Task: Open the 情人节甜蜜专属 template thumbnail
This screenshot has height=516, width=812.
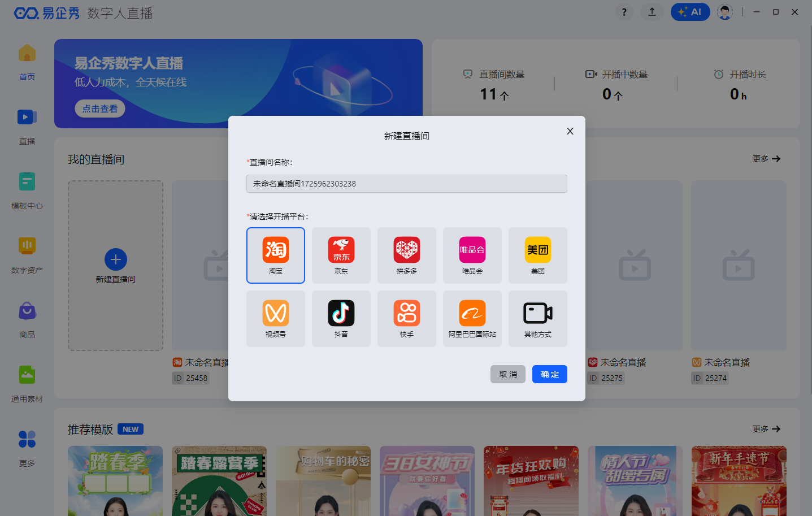Action: [x=635, y=481]
